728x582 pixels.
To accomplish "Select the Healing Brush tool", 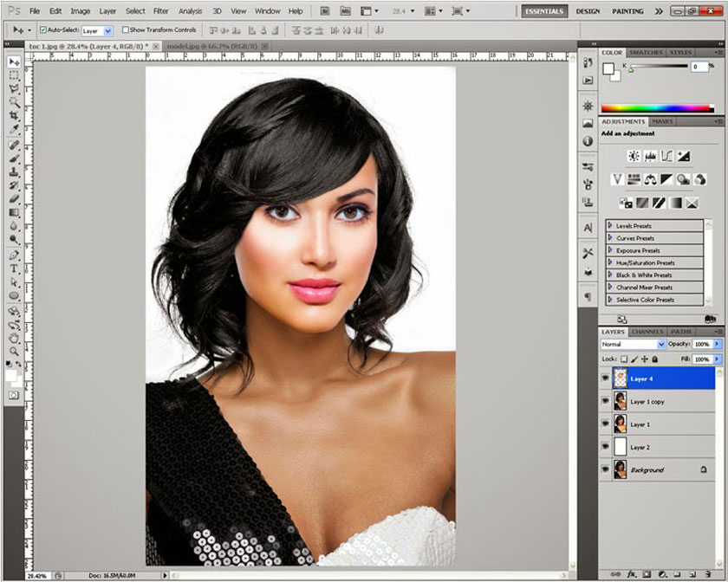I will (14, 145).
